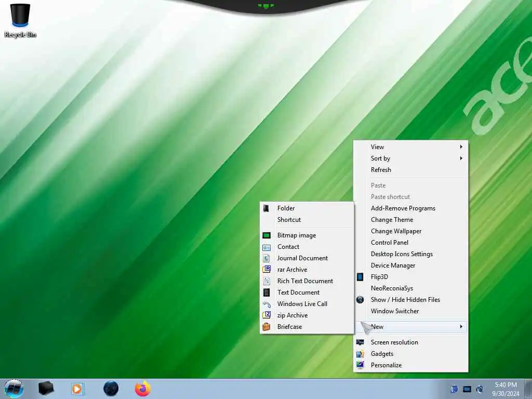Select the 'Windows Live Call' label

pos(302,304)
